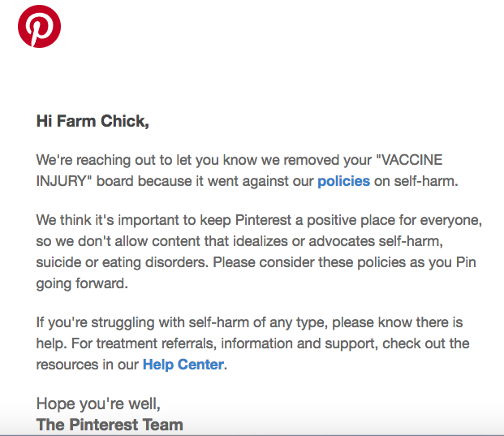The height and width of the screenshot is (436, 504).
Task: Click "The Pinterest Team" signature
Action: coord(110,424)
